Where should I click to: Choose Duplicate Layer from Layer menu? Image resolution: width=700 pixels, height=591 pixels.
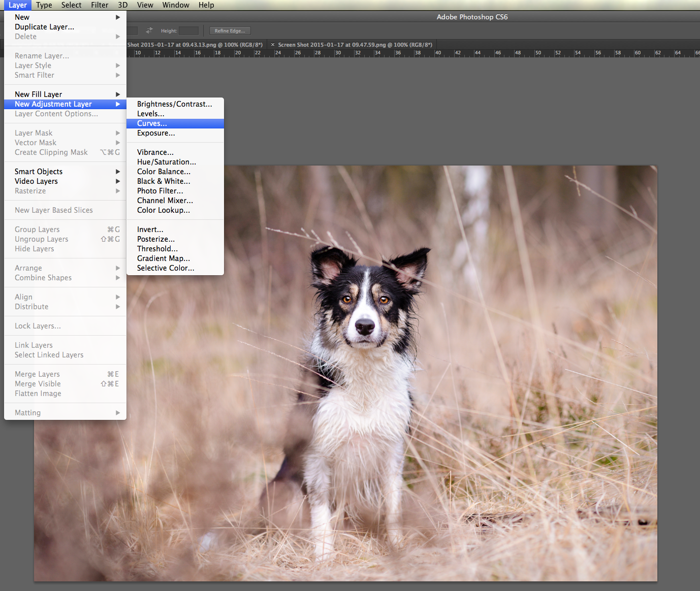pyautogui.click(x=44, y=27)
